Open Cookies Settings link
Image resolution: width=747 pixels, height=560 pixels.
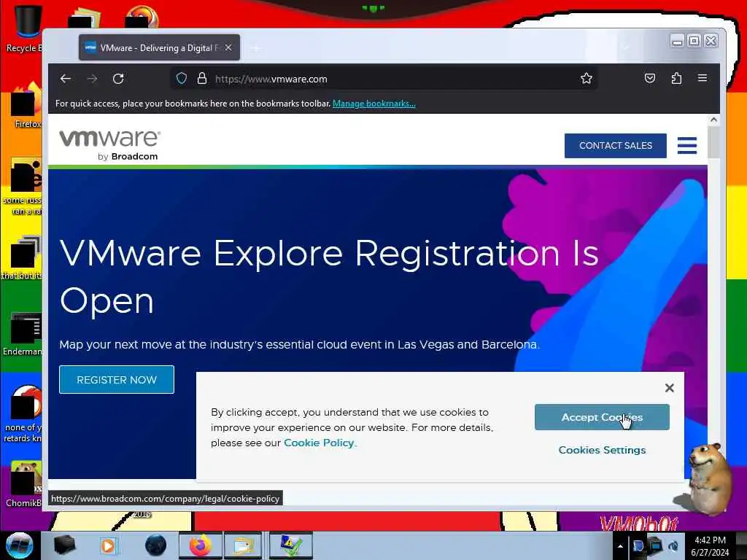click(x=602, y=450)
